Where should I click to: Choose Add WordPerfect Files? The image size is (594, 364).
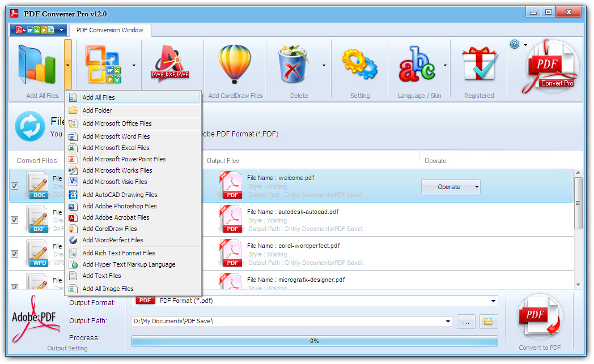click(x=133, y=240)
